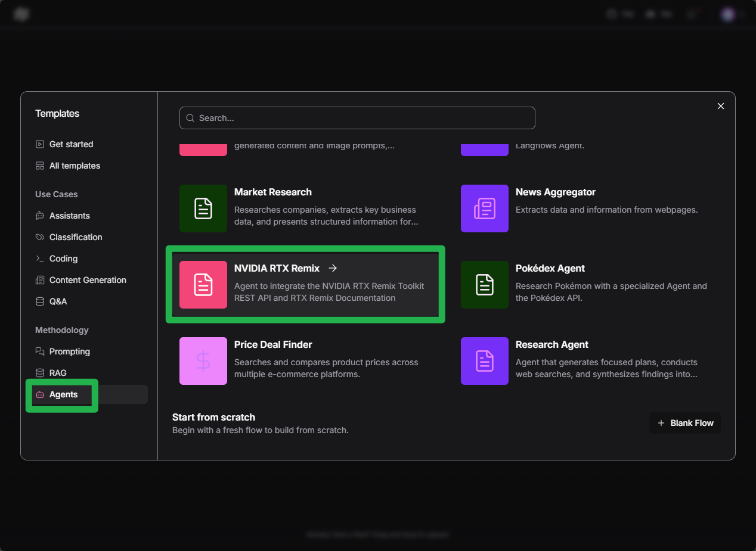Follow the NVIDIA RTX Remix arrow link

[x=332, y=268]
